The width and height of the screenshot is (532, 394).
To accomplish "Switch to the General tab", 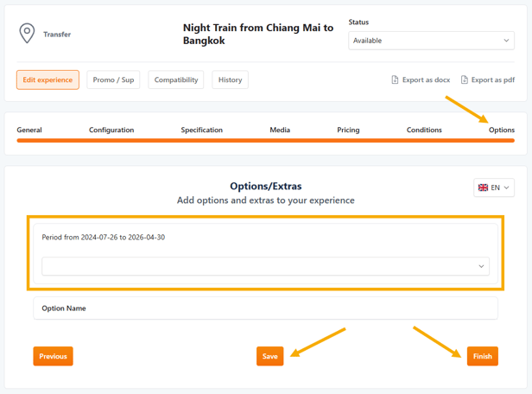I will pos(29,130).
